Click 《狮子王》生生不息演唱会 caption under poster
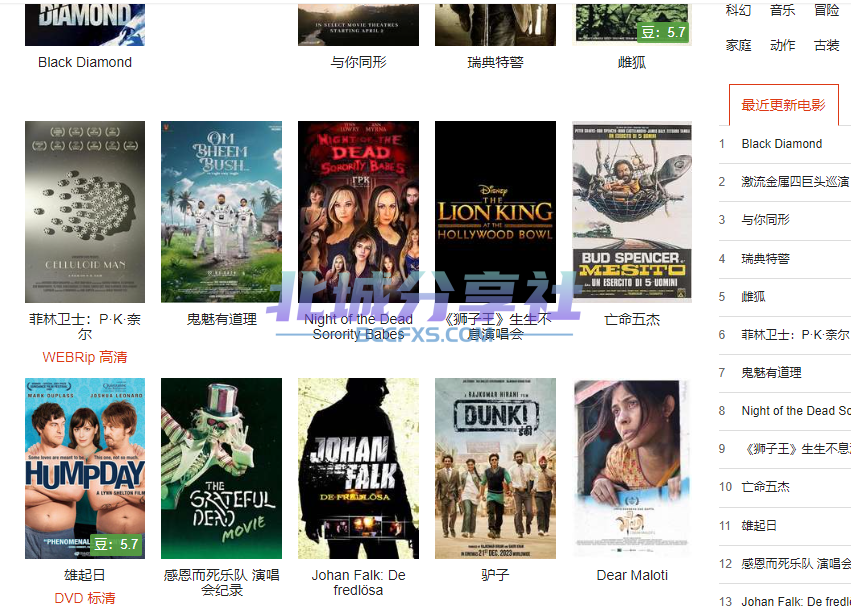The image size is (851, 609). pos(496,326)
